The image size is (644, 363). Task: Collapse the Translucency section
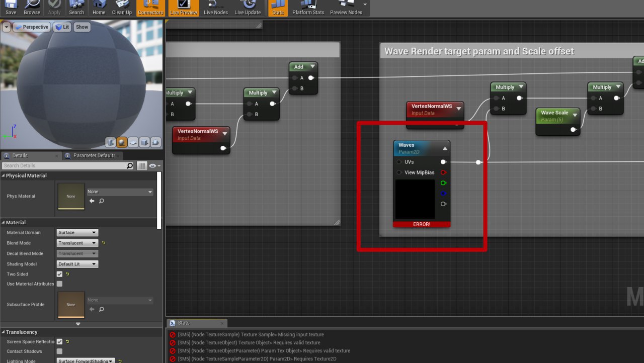(4, 332)
